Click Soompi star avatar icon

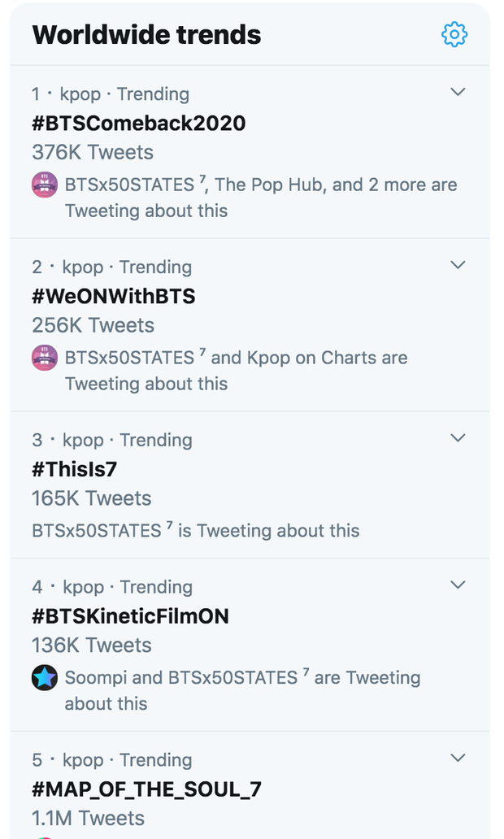click(45, 677)
